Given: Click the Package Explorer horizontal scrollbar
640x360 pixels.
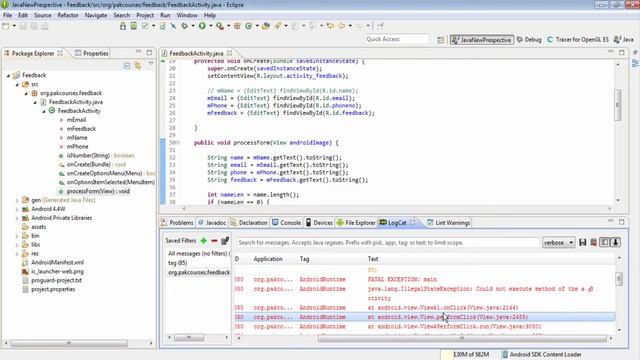Looking at the screenshot, I should (x=69, y=343).
